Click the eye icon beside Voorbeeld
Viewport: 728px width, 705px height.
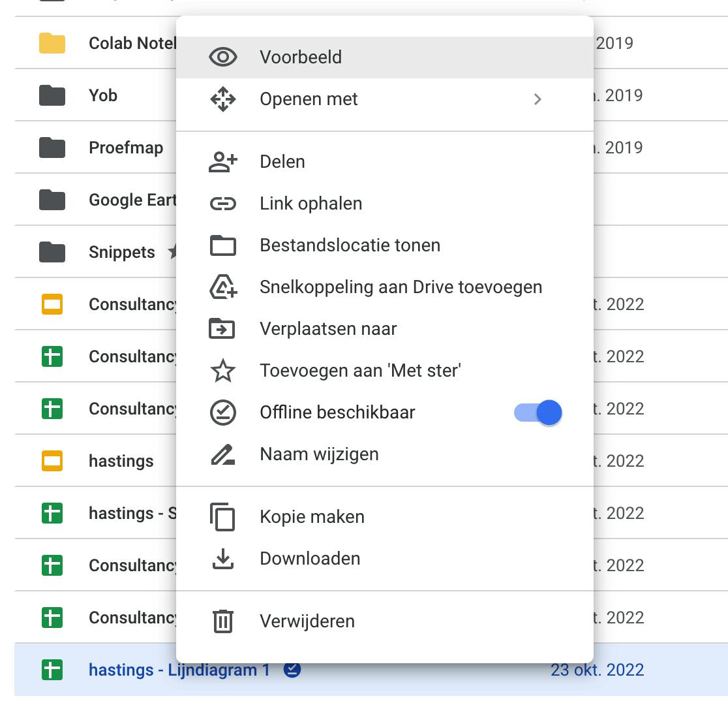[223, 57]
